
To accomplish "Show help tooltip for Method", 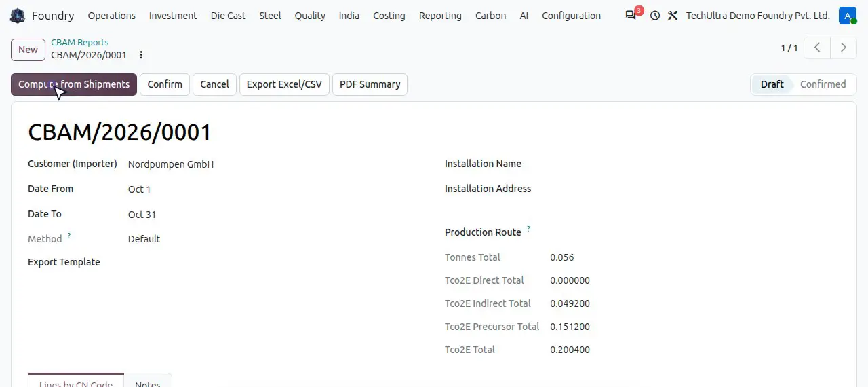I will pos(69,236).
